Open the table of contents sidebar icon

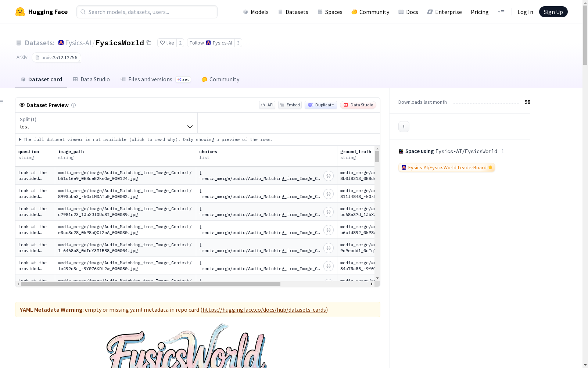pyautogui.click(x=2, y=102)
